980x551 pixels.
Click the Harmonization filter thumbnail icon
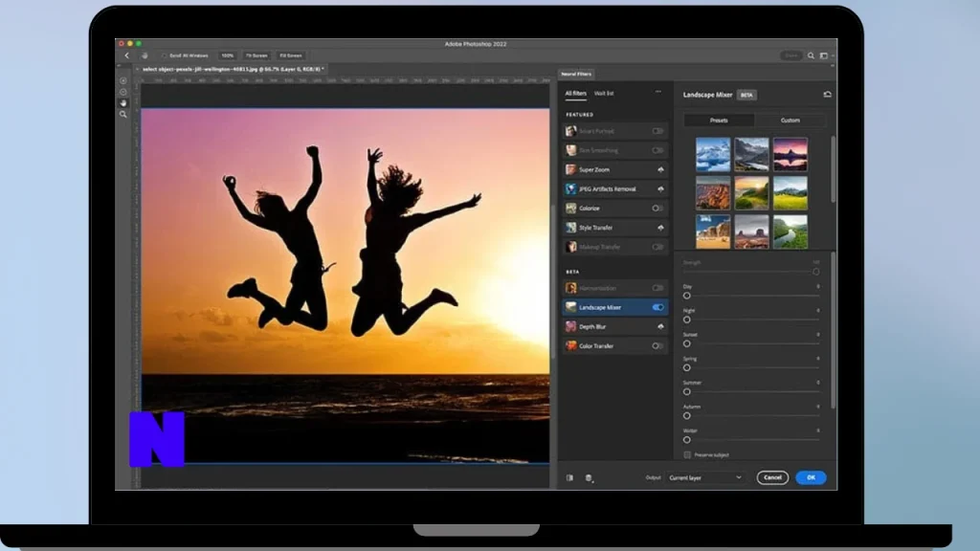(570, 289)
